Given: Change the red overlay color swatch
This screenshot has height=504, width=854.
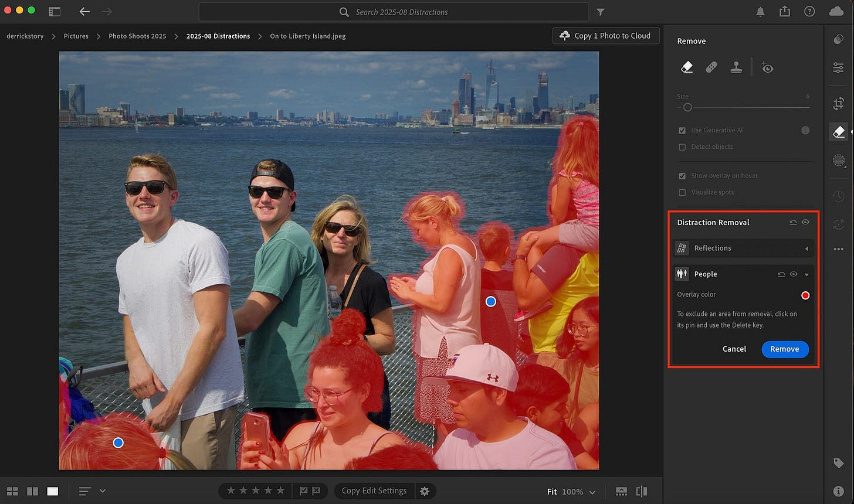Looking at the screenshot, I should pos(805,295).
